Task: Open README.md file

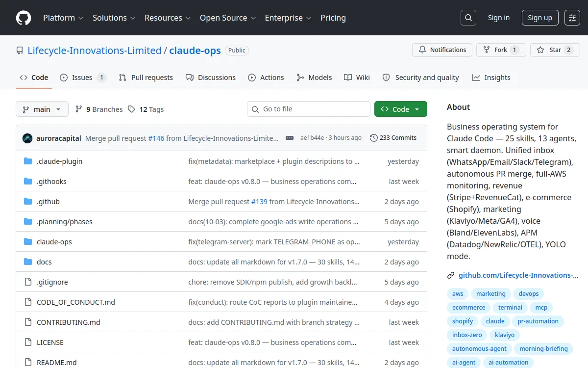Action: pyautogui.click(x=57, y=363)
